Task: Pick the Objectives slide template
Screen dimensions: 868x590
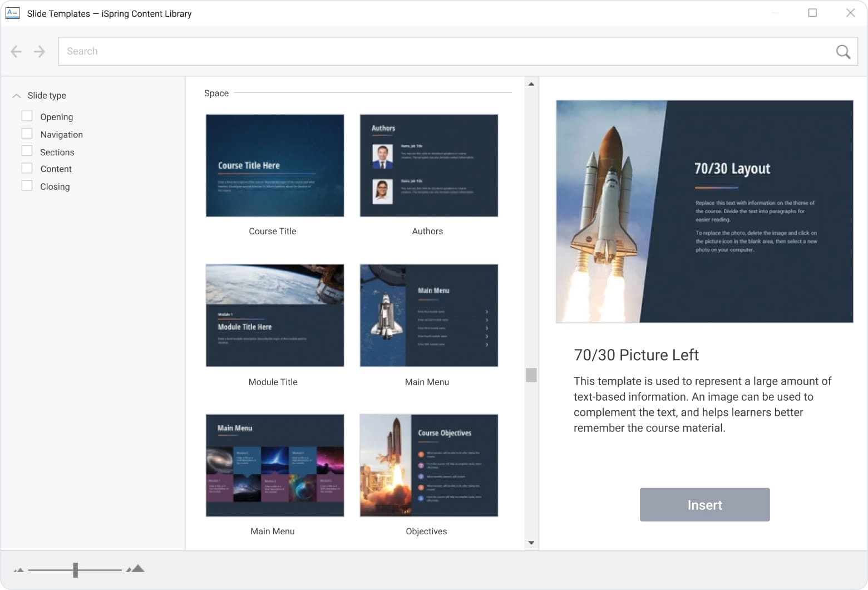Action: point(429,465)
